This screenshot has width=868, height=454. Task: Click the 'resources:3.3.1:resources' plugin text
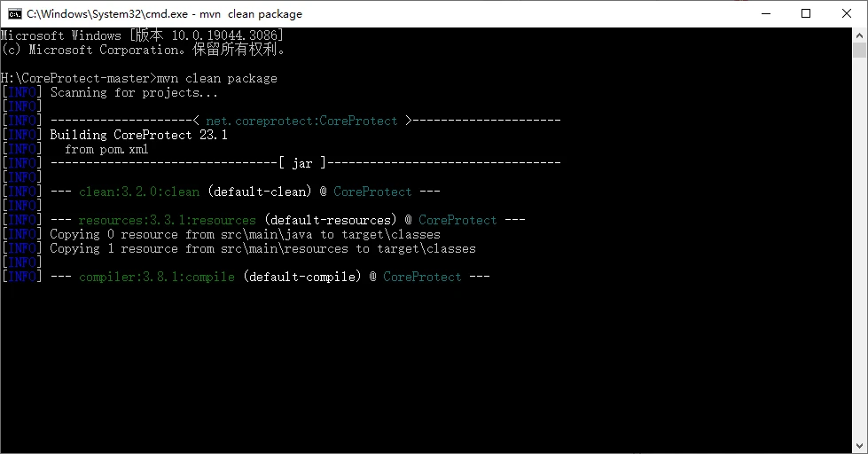point(167,220)
